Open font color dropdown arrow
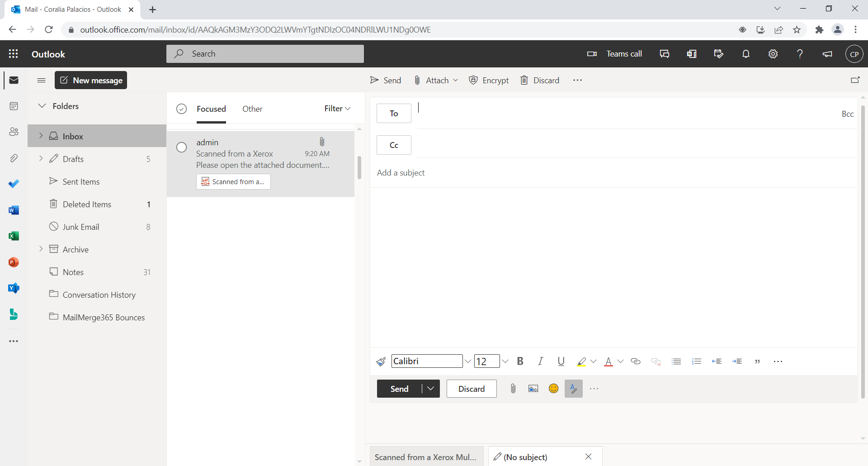 (x=621, y=361)
